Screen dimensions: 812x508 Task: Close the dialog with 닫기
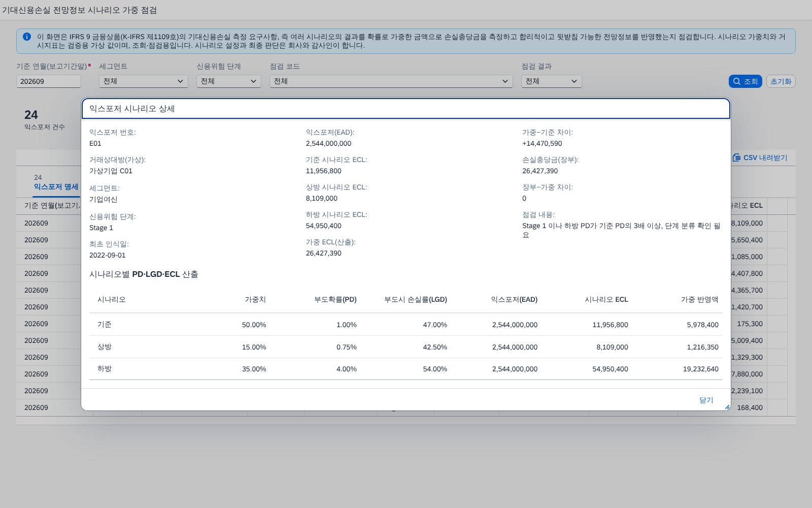coord(706,400)
